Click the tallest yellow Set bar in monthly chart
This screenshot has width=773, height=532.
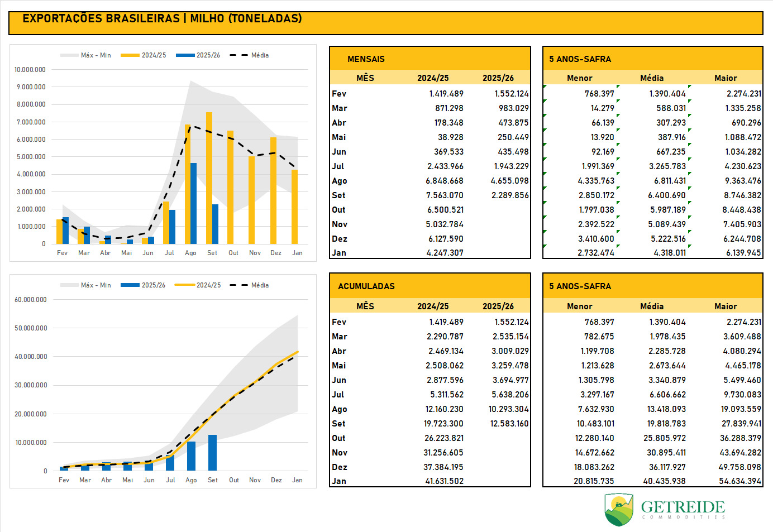pyautogui.click(x=209, y=178)
